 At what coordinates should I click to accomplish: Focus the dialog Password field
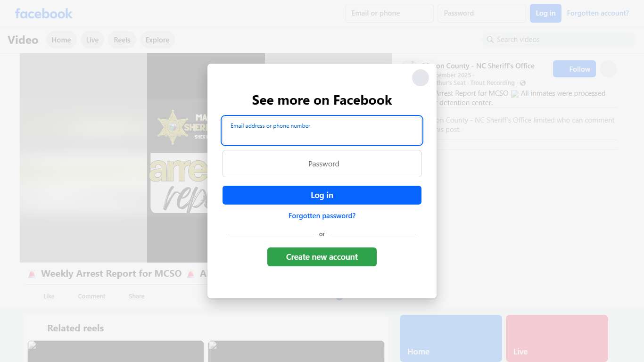[322, 164]
